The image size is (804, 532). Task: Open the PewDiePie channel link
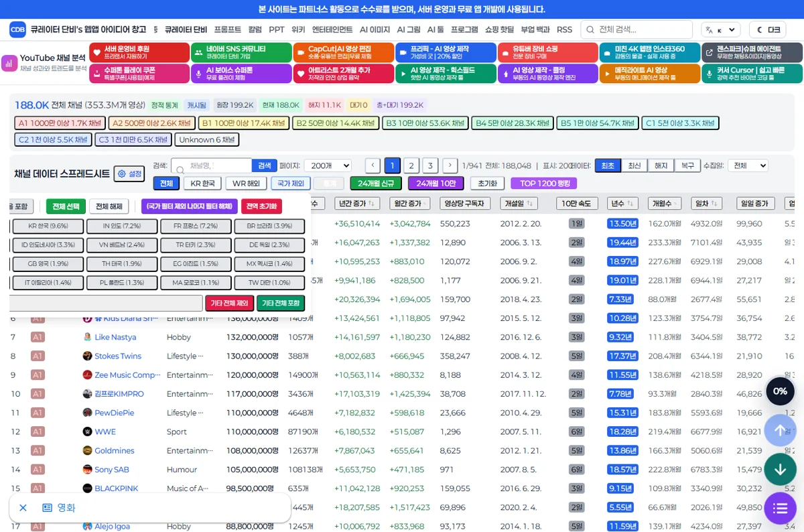point(114,413)
